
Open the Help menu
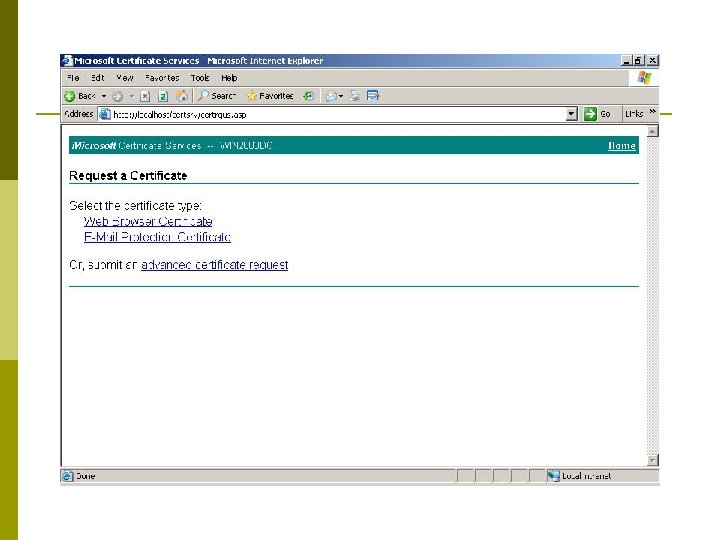[x=229, y=78]
